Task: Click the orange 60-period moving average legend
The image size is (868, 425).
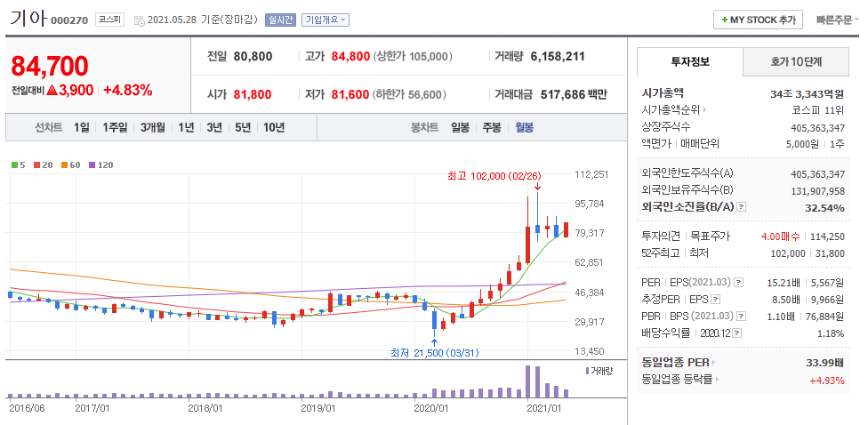Action: coord(71,164)
